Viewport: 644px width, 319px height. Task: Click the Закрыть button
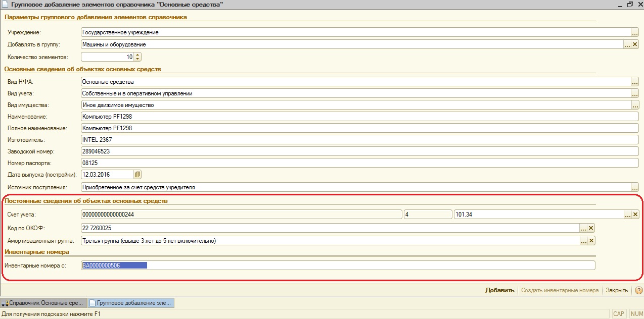(617, 290)
